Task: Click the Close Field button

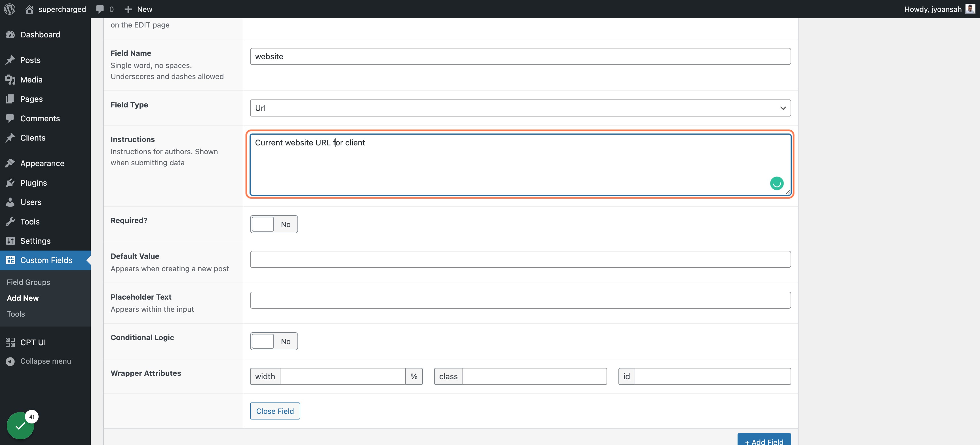Action: pos(275,411)
